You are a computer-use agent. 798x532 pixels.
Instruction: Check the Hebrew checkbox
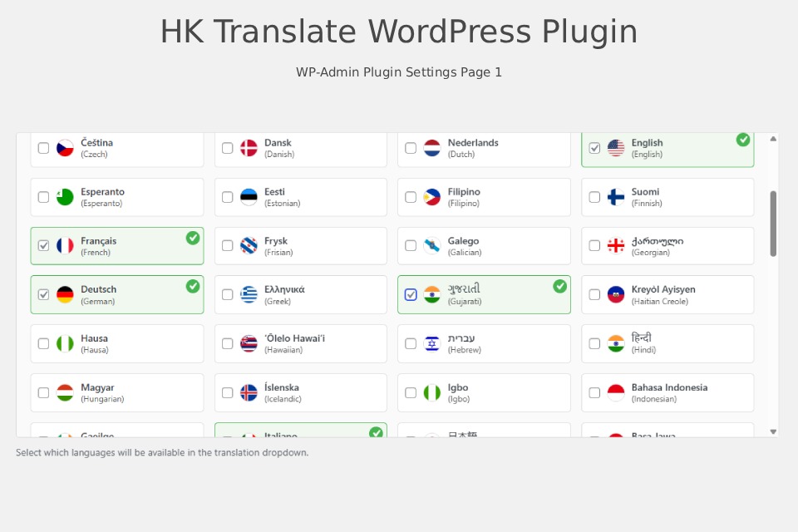click(x=411, y=343)
